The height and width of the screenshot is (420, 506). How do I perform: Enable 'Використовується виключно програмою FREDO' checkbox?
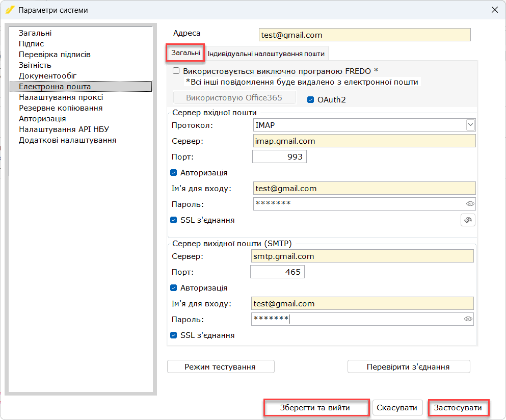[176, 71]
